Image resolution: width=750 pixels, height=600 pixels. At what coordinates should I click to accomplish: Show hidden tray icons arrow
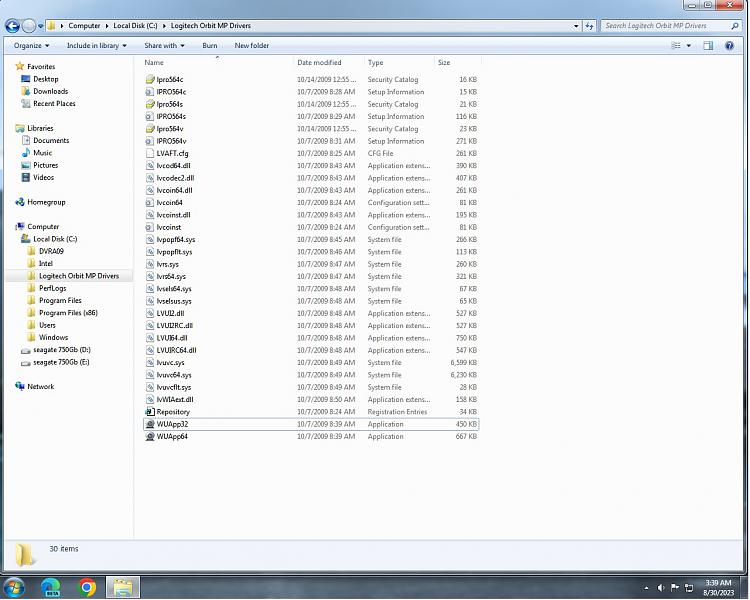click(x=647, y=588)
